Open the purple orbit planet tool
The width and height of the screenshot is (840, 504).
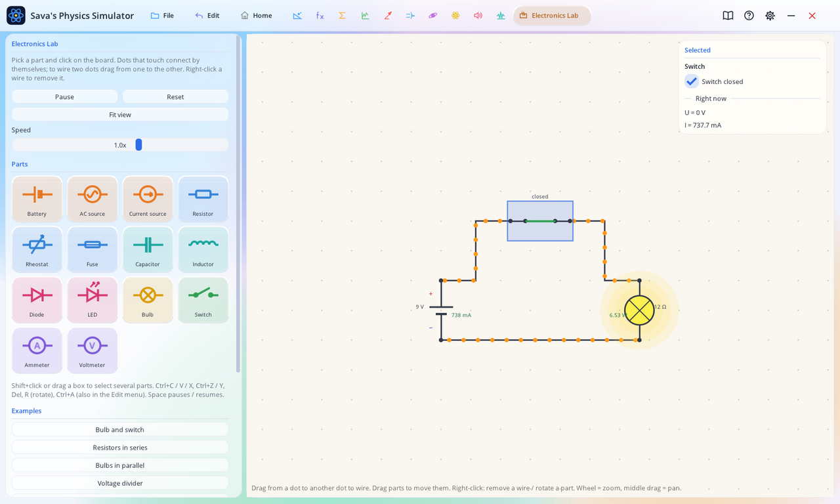[432, 16]
